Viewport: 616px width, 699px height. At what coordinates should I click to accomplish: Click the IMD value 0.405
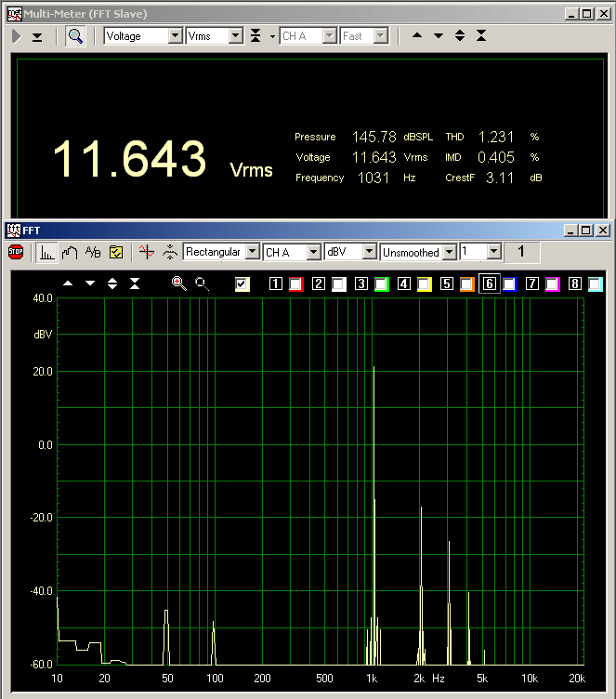click(x=496, y=157)
